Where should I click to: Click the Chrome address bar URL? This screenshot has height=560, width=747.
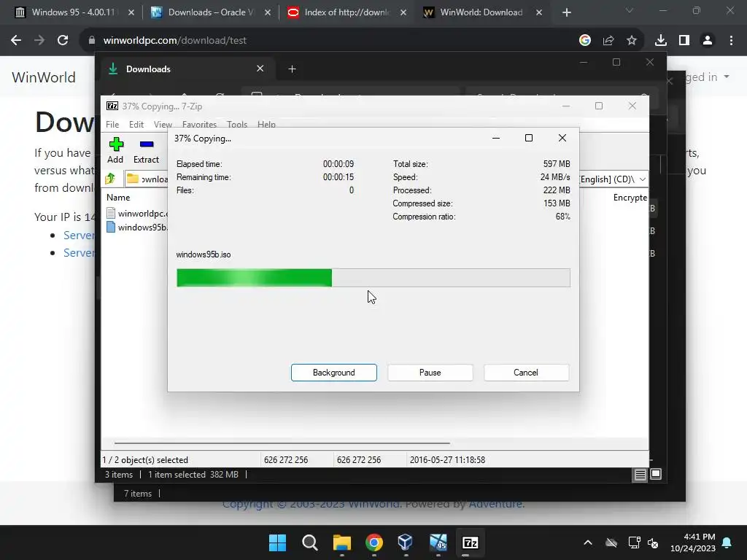coord(175,41)
